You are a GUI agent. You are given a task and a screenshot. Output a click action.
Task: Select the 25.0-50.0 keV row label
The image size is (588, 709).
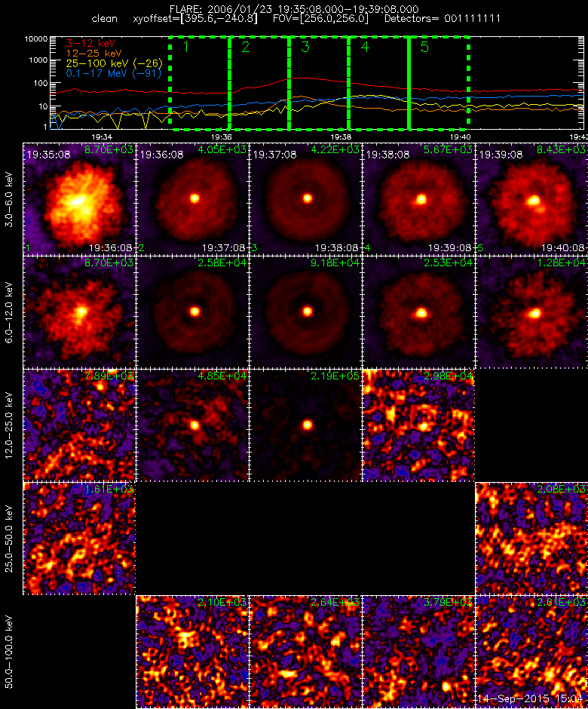(9, 539)
